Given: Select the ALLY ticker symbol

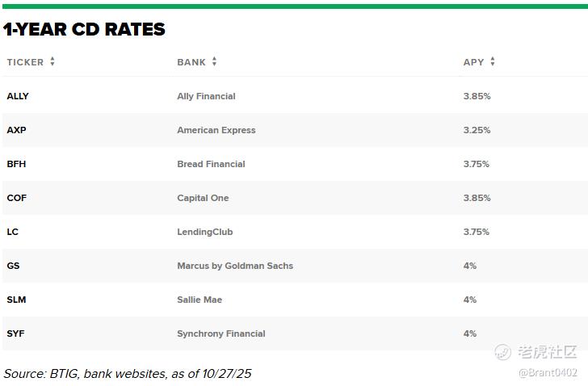Looking at the screenshot, I should coord(18,96).
